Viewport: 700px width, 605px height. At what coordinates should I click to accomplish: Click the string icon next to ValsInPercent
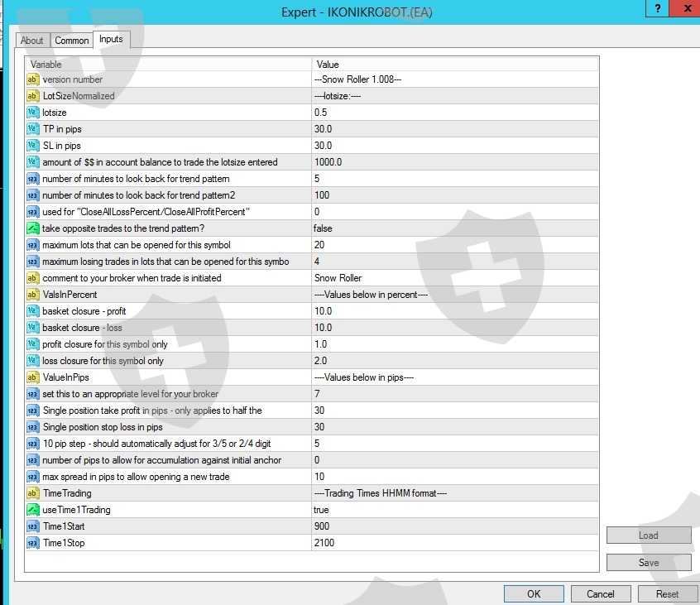pyautogui.click(x=33, y=295)
